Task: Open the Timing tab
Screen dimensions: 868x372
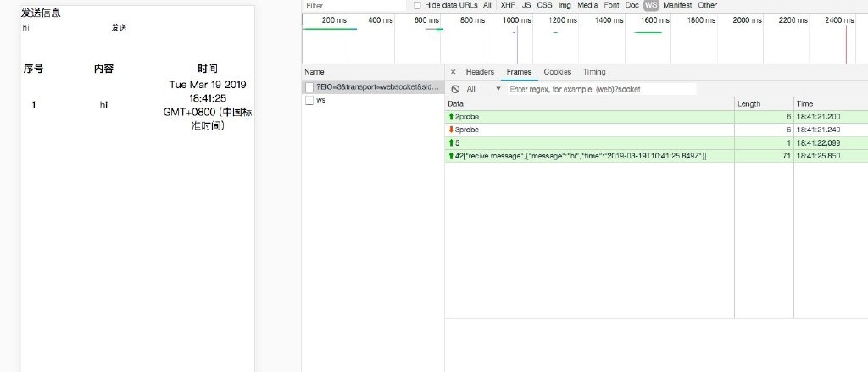Action: 594,72
